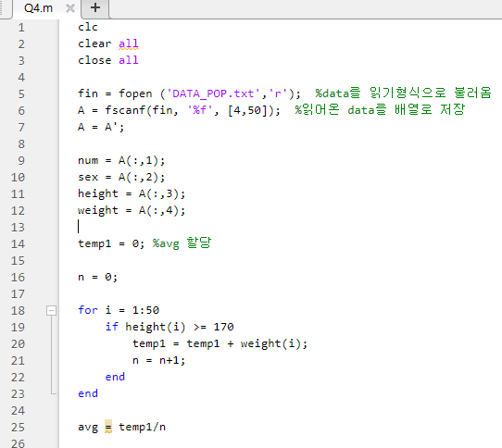The height and width of the screenshot is (448, 502).
Task: Click the temp1/n expression on line 25
Action: [x=142, y=427]
